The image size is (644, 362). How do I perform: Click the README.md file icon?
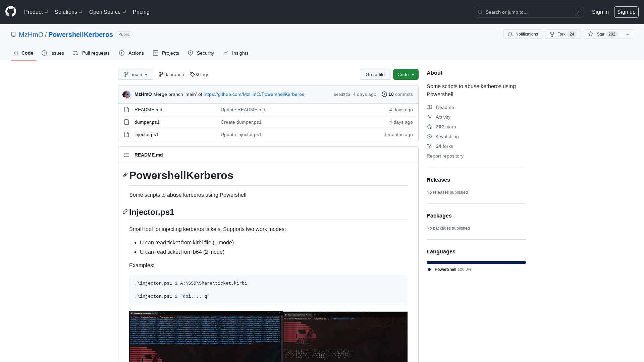[x=126, y=110]
